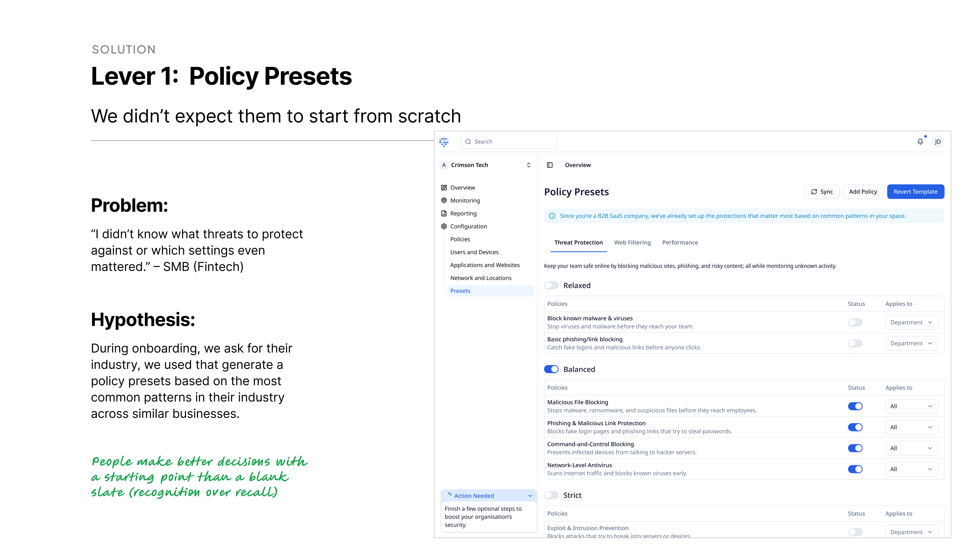Toggle Block known malware & viruses status
Screen dimensions: 980x551
855,322
